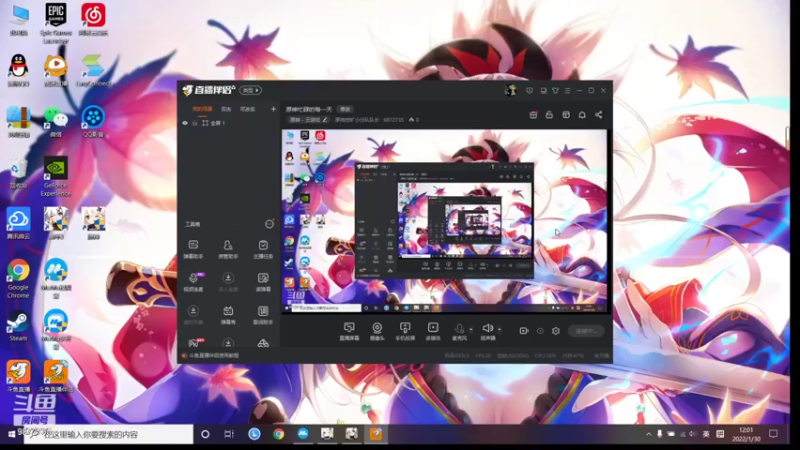Open the 主播任务 tool

pyautogui.click(x=263, y=249)
